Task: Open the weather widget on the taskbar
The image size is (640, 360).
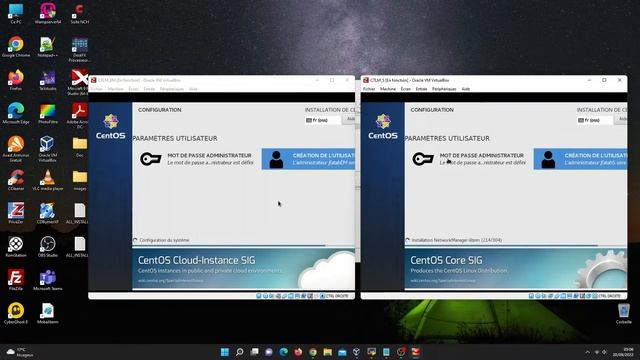Action: point(20,352)
